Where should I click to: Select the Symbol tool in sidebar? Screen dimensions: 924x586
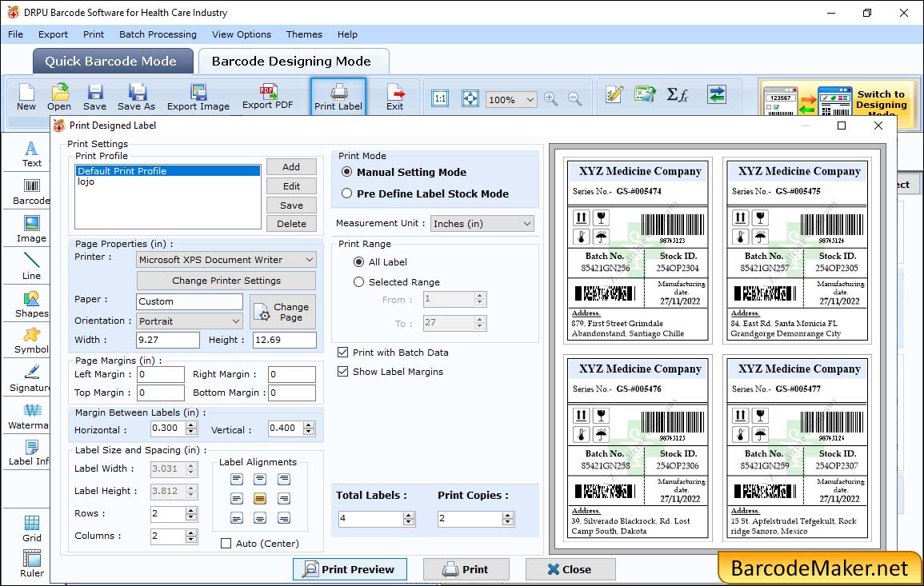coord(32,341)
